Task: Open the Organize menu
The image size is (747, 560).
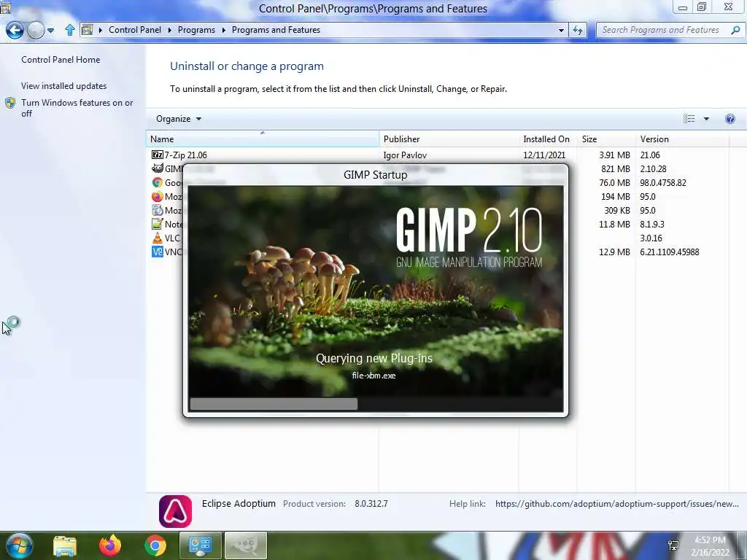Action: 179,119
